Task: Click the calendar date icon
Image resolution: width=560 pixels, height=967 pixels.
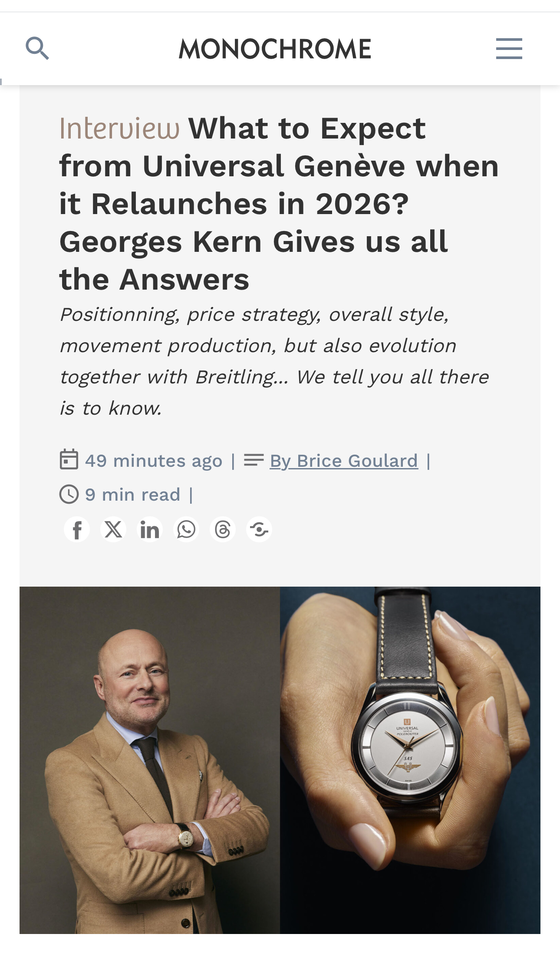Action: [69, 460]
